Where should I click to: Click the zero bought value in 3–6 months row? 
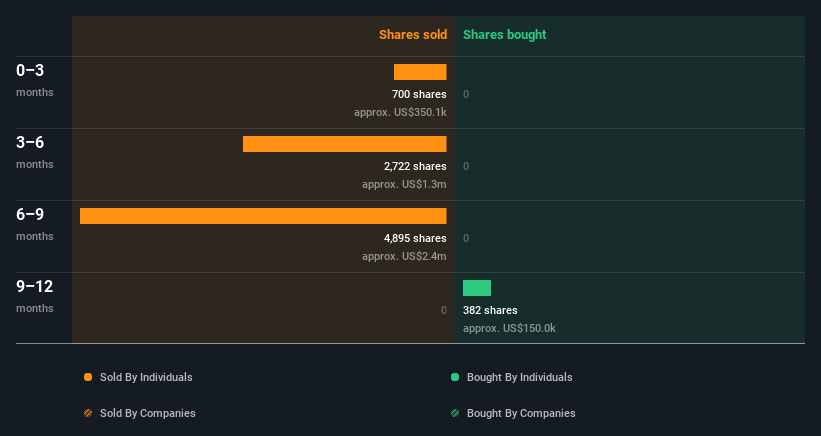466,166
